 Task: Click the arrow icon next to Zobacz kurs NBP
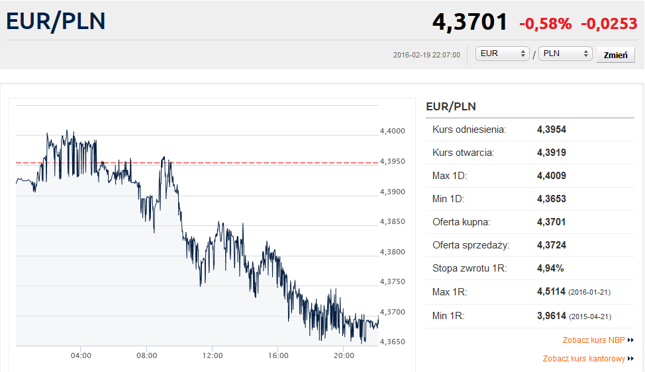point(631,340)
